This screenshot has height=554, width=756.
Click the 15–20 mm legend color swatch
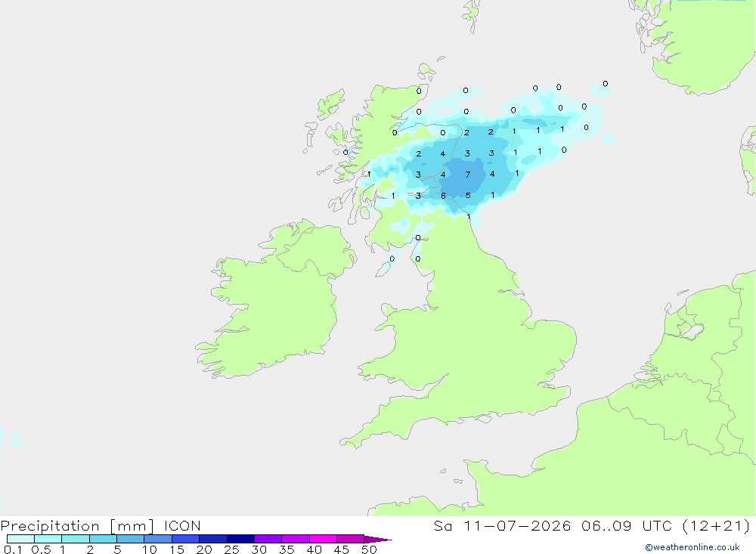(x=185, y=539)
